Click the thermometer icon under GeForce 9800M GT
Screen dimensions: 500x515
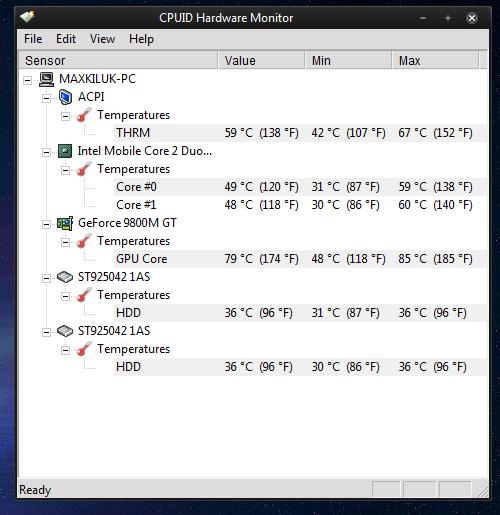84,241
